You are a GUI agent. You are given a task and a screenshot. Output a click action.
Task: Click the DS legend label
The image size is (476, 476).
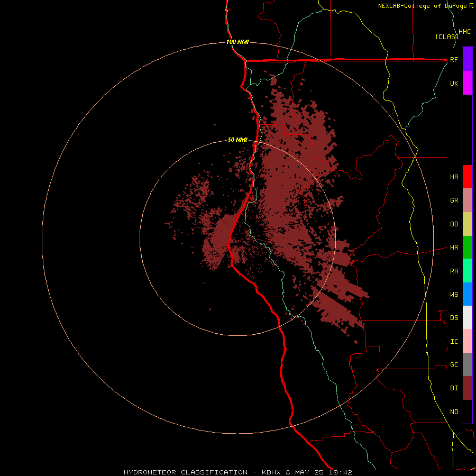tap(454, 318)
